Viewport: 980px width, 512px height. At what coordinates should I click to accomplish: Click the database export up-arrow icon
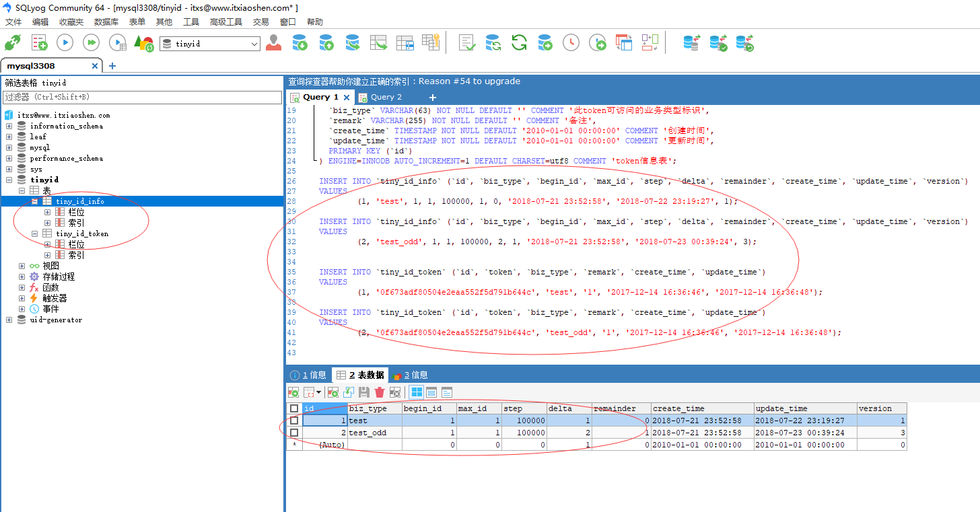326,43
